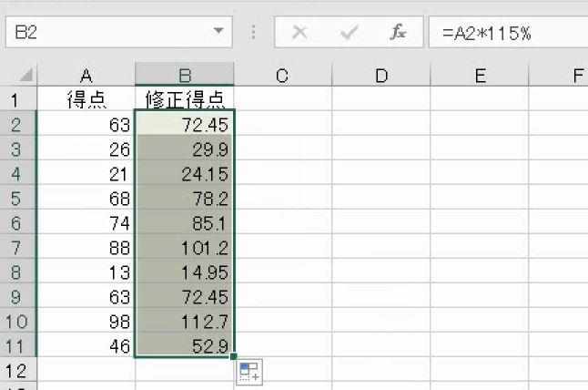Select row 9 header

coord(18,295)
